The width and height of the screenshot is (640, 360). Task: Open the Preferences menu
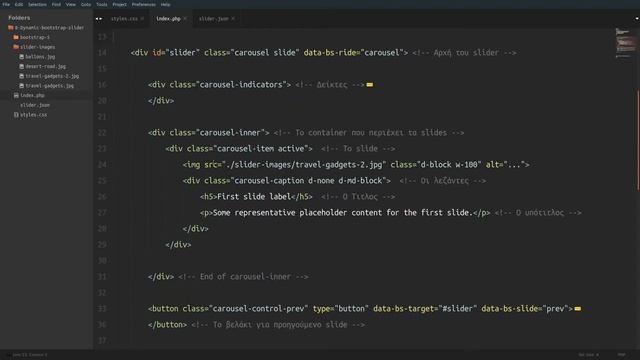point(144,4)
